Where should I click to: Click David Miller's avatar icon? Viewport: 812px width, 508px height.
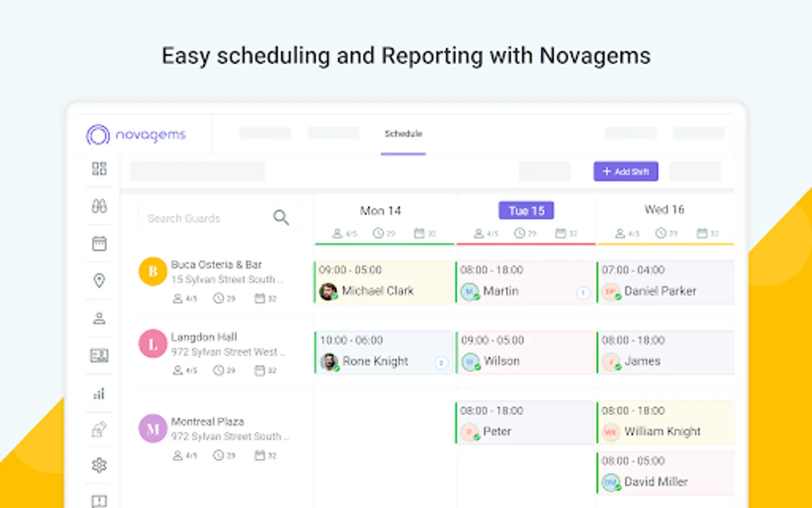pos(611,483)
